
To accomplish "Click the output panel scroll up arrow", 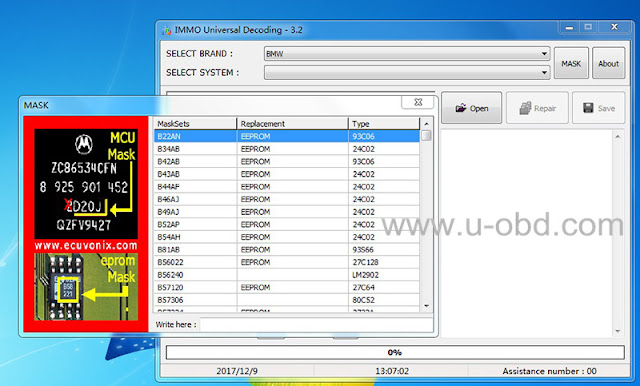I will (618, 136).
